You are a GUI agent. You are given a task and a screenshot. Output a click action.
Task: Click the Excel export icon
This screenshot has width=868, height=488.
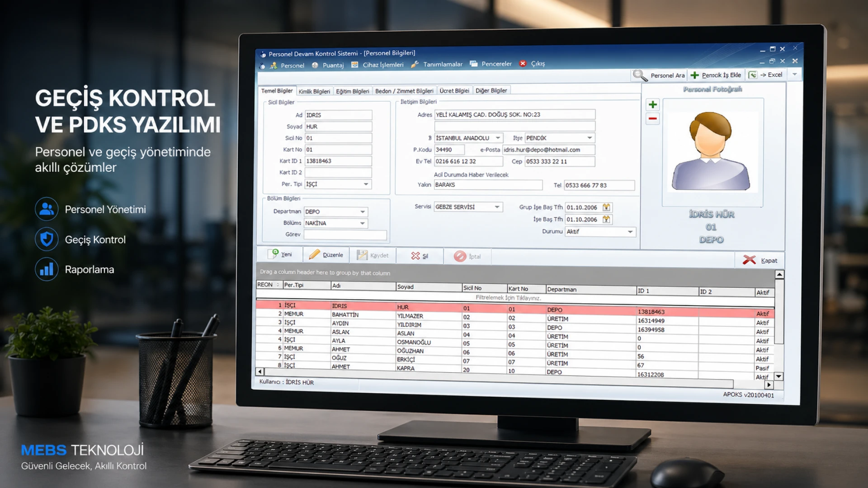(x=753, y=75)
